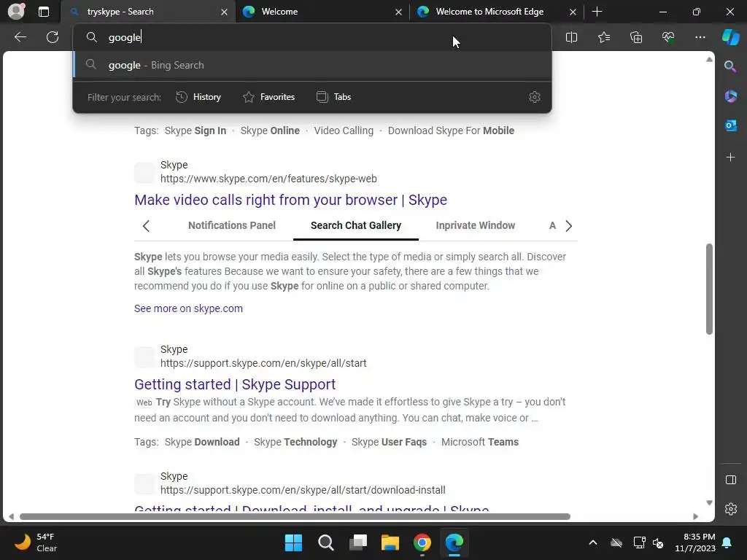Open the Skype Technology tag

(x=295, y=442)
